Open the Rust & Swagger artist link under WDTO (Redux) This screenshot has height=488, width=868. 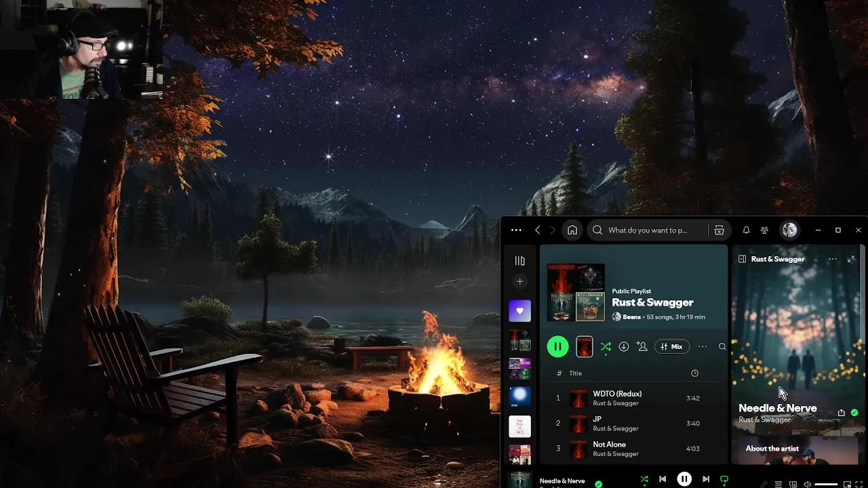click(x=616, y=403)
